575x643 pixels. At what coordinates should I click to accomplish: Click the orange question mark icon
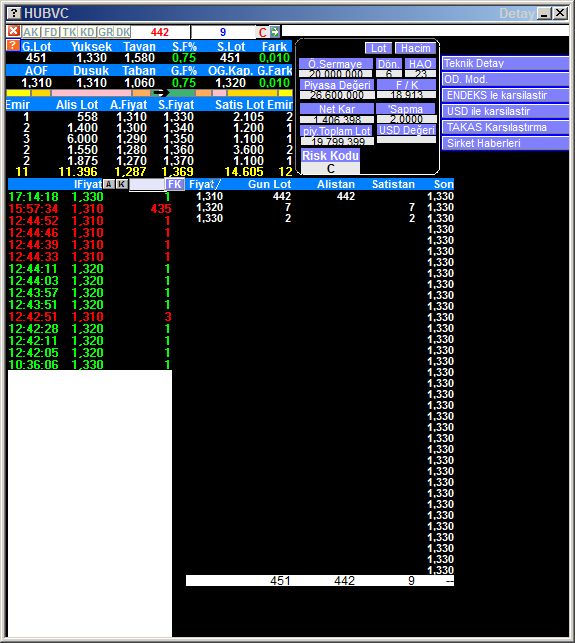coord(13,45)
